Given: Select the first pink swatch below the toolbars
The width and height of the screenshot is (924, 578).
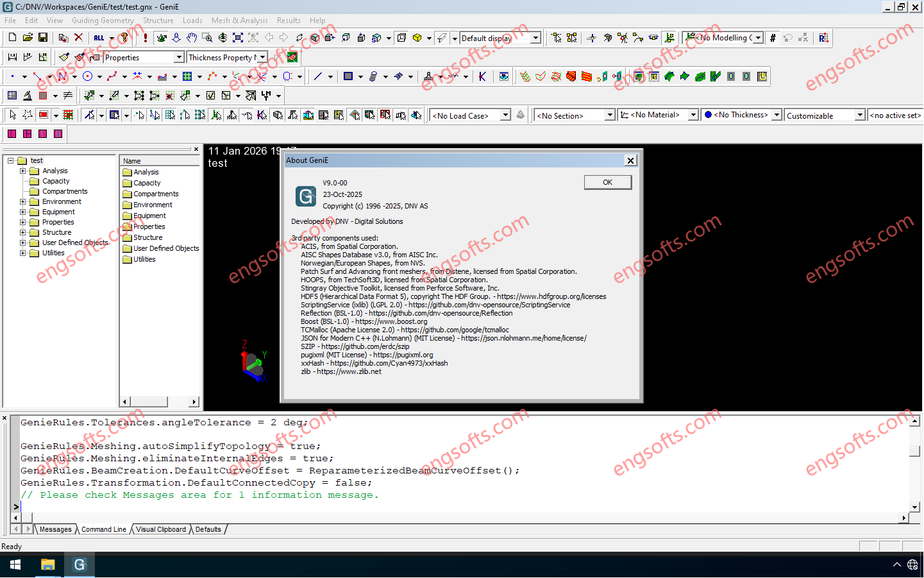Looking at the screenshot, I should pos(12,133).
